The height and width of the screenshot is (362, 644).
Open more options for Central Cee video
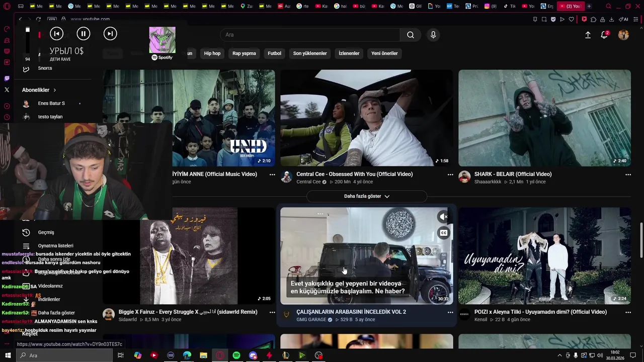click(x=450, y=174)
